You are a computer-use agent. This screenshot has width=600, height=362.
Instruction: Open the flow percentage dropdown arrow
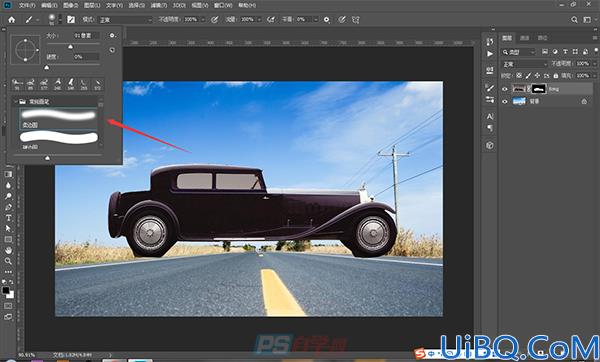[x=259, y=20]
